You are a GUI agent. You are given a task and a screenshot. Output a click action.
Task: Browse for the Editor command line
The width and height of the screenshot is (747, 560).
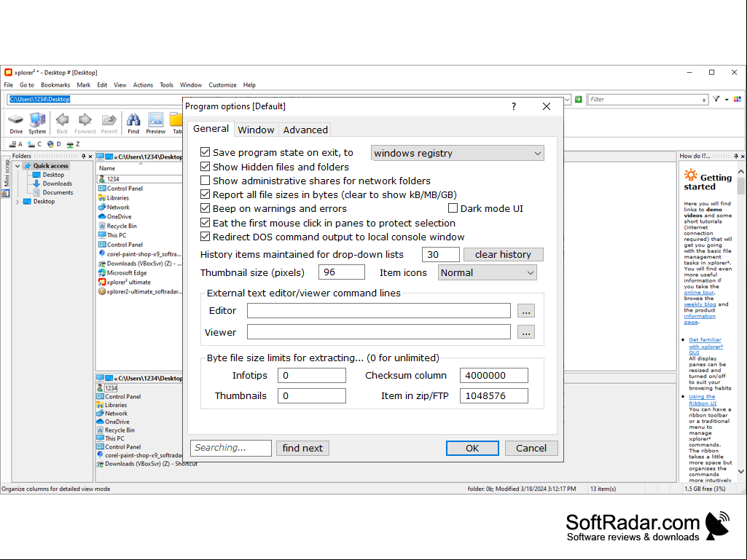coord(526,311)
